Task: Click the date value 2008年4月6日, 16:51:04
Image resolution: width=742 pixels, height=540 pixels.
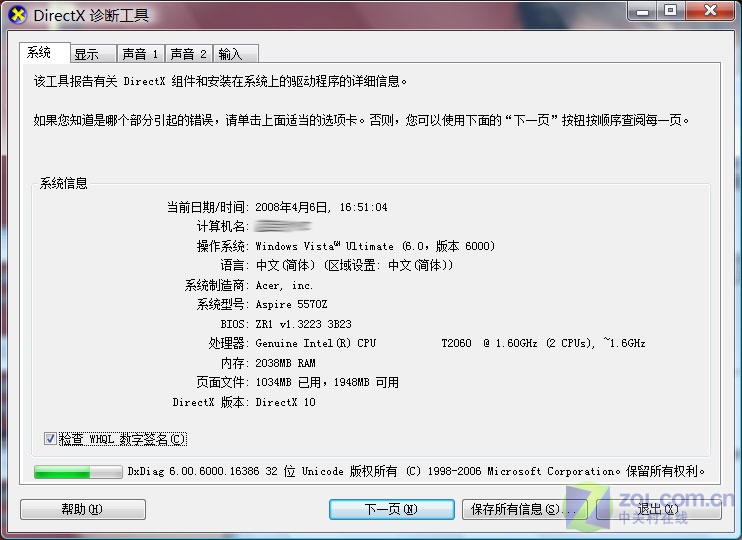Action: (x=321, y=207)
